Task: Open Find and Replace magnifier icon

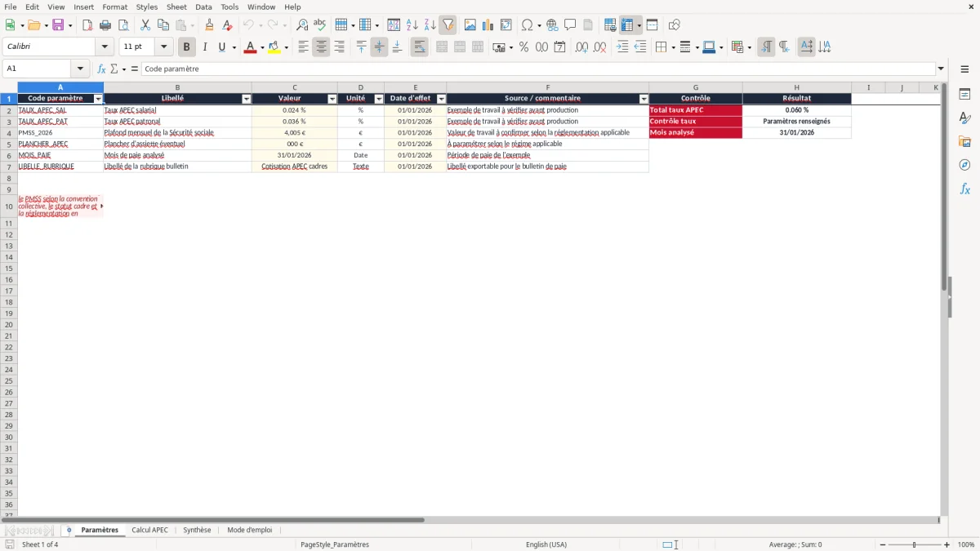Action: pos(302,25)
